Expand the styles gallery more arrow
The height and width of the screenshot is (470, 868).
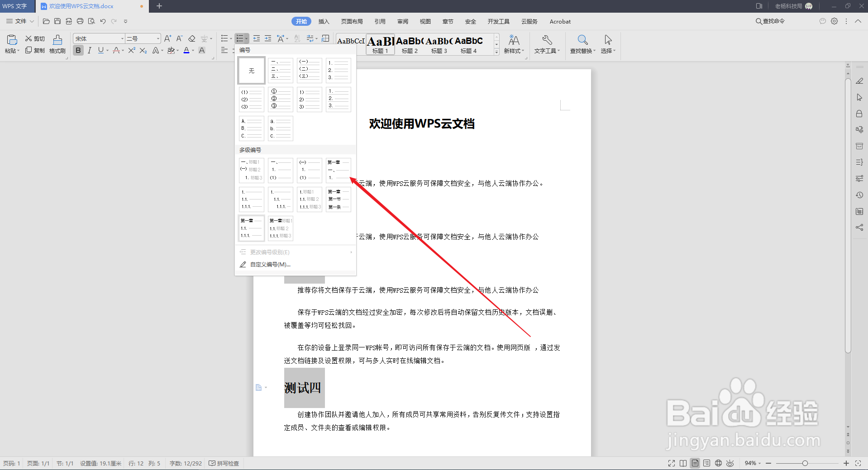(496, 52)
